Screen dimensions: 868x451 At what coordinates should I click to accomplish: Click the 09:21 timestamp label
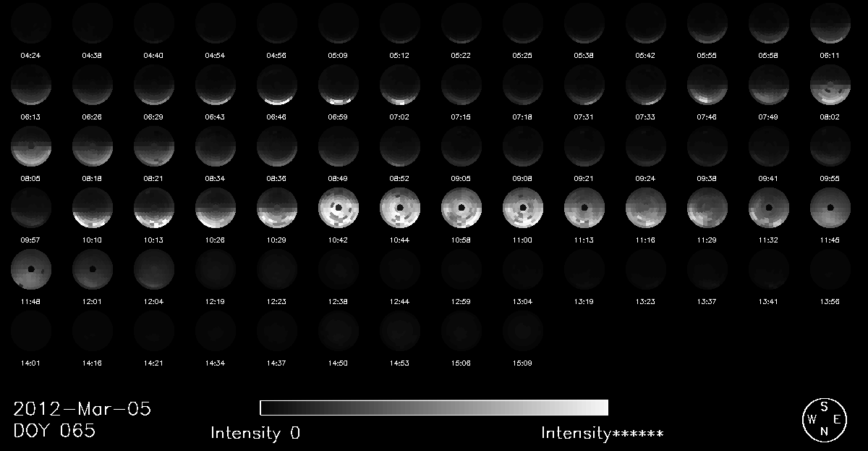pyautogui.click(x=584, y=178)
